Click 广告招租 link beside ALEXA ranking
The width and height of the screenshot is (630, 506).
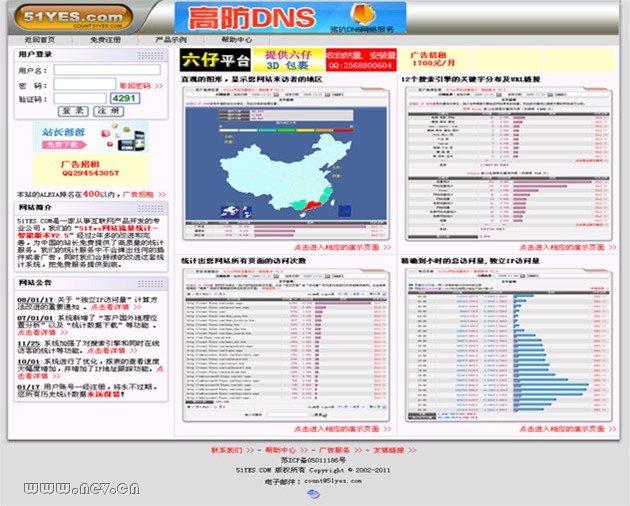tap(144, 195)
